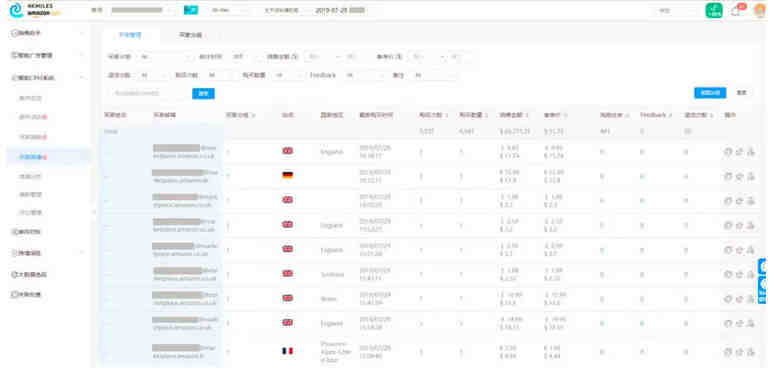Click the green button in the top bar
This screenshot has width=776, height=390.
(714, 10)
